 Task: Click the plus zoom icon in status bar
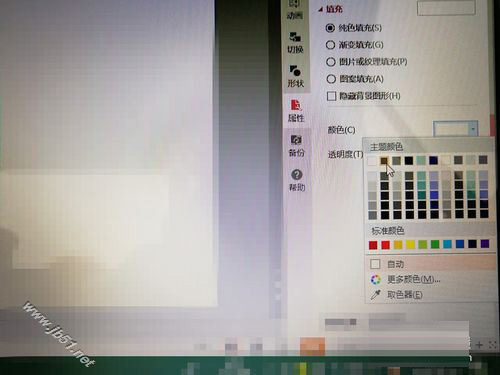(x=479, y=345)
